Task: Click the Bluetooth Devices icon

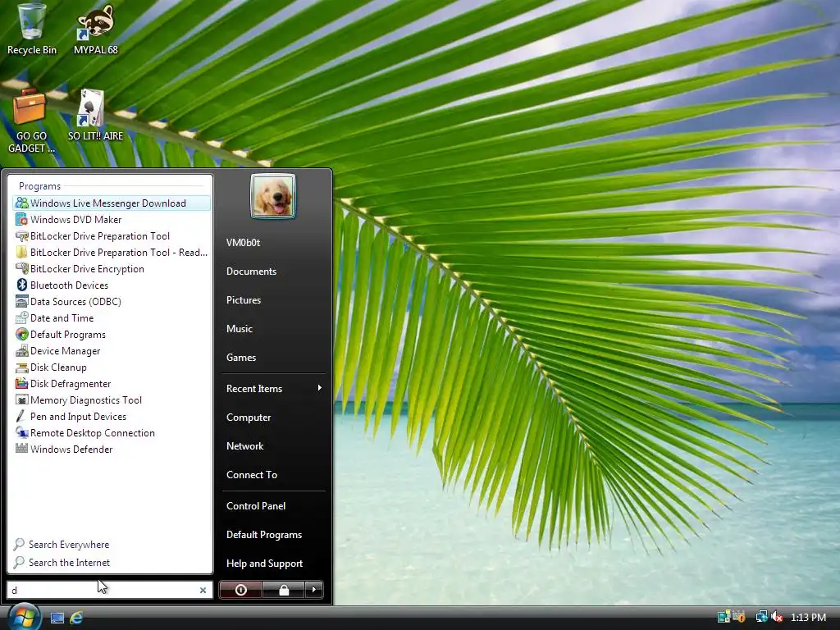Action: coord(21,285)
